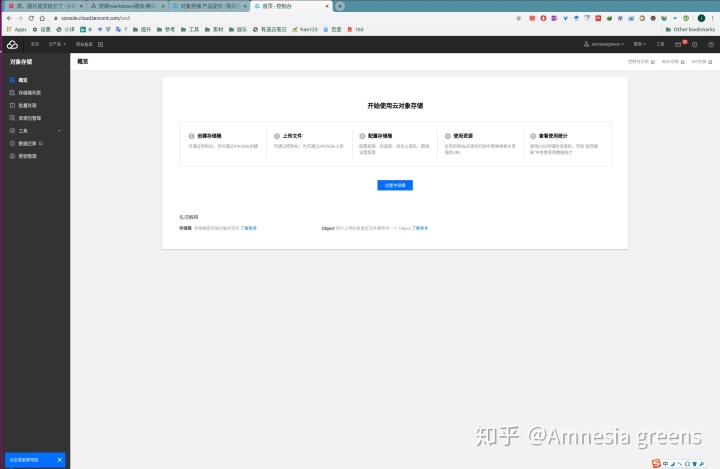Open 工单 in the top bar
The width and height of the screenshot is (720, 469).
660,44
